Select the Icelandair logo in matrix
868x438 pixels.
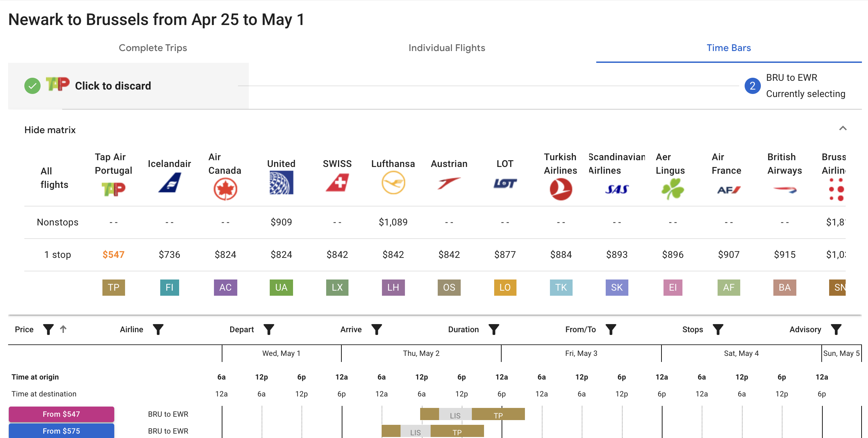pos(169,183)
